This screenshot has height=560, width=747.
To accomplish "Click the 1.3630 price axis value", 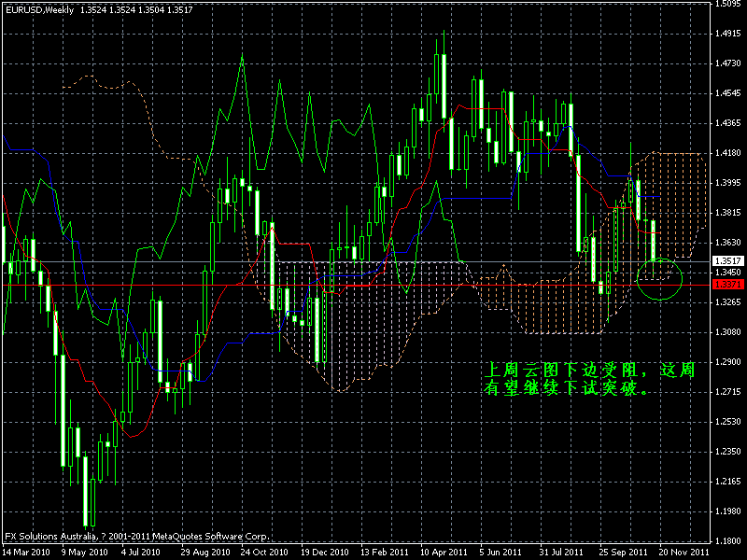I will tap(728, 243).
